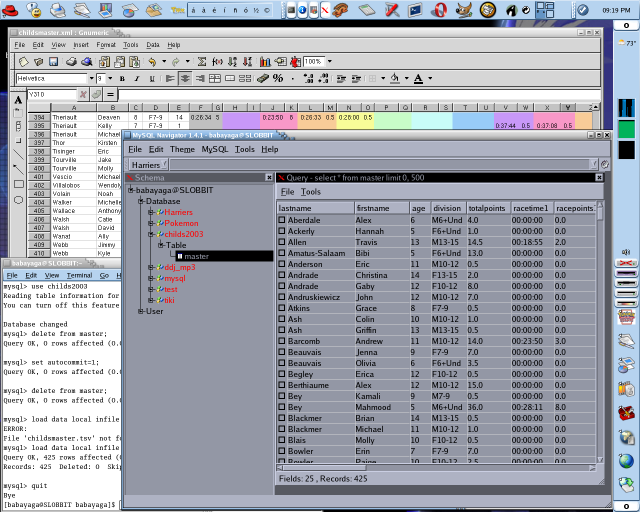Open Format menu in Gnumeric
The width and height of the screenshot is (640, 512).
[106, 45]
